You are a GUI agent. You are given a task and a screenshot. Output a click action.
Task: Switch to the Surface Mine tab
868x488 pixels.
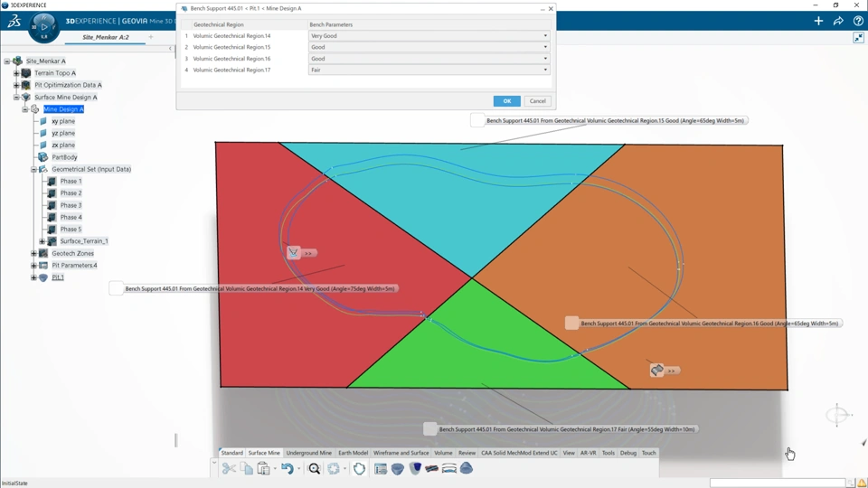[x=264, y=453]
